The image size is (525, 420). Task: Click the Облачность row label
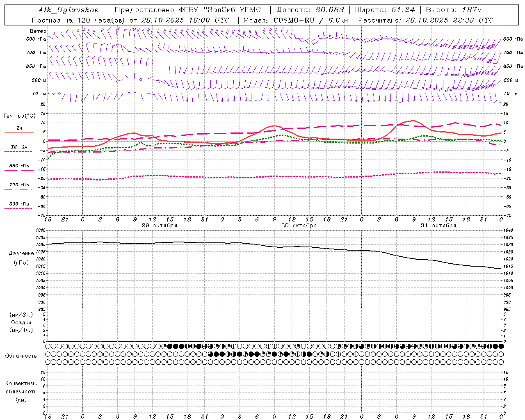coord(21,356)
